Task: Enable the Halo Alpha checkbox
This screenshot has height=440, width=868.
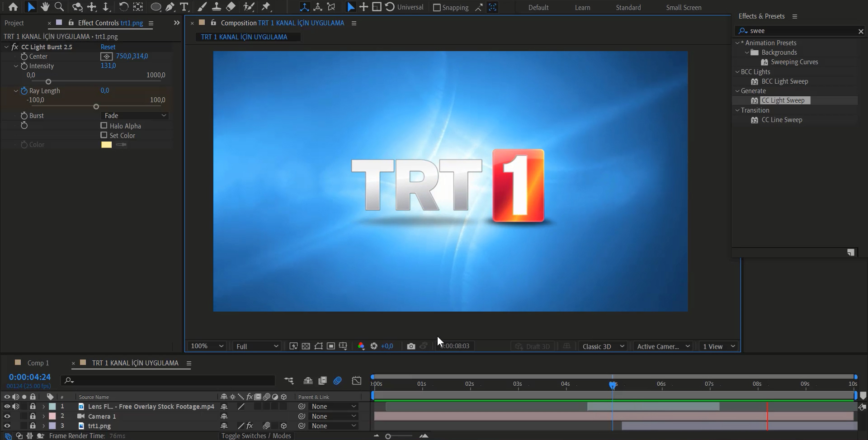Action: coord(104,126)
